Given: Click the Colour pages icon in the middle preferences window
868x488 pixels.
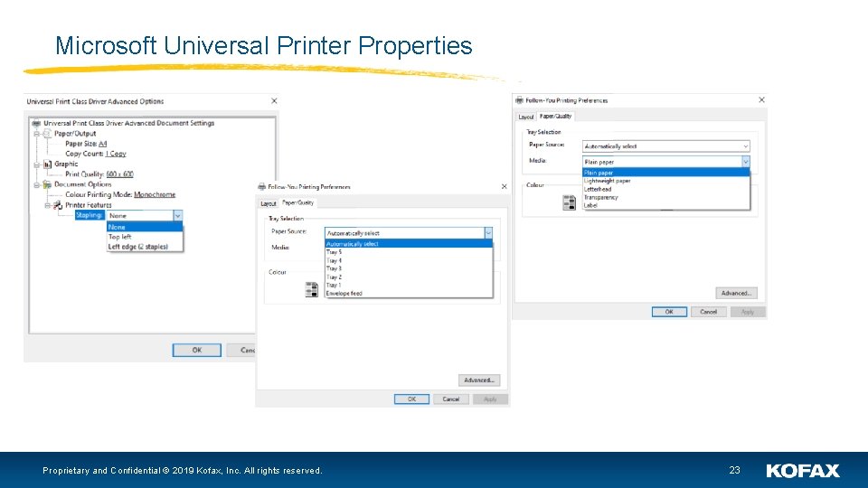Looking at the screenshot, I should pyautogui.click(x=312, y=289).
